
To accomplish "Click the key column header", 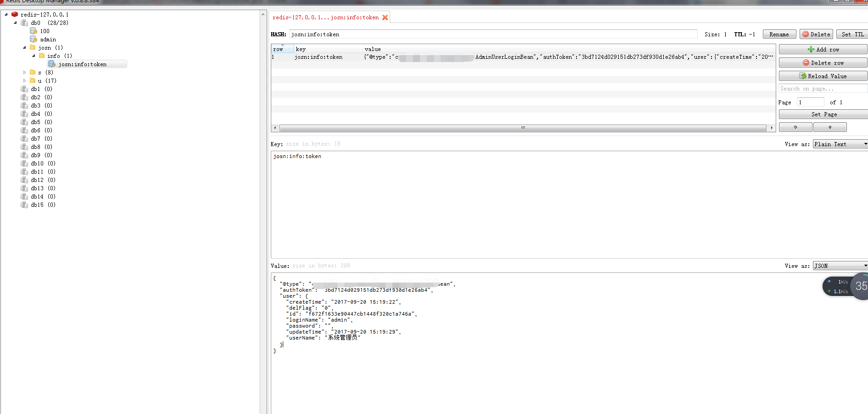I will click(x=328, y=49).
